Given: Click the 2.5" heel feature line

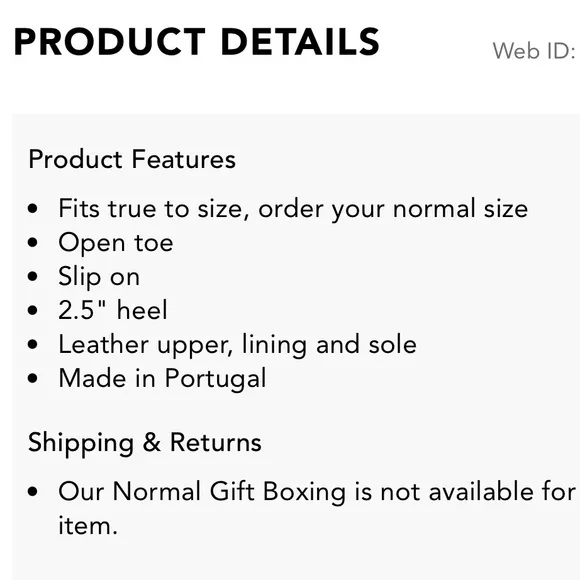Looking at the screenshot, I should 113,310.
